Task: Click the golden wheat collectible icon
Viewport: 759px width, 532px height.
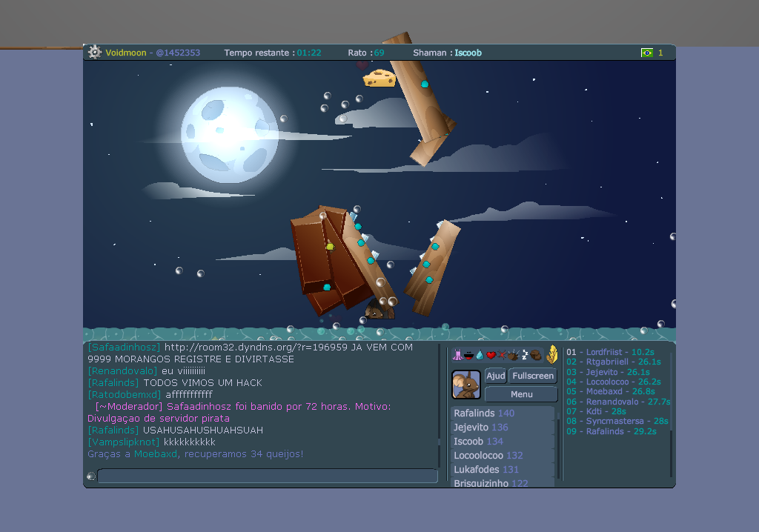Action: click(552, 353)
